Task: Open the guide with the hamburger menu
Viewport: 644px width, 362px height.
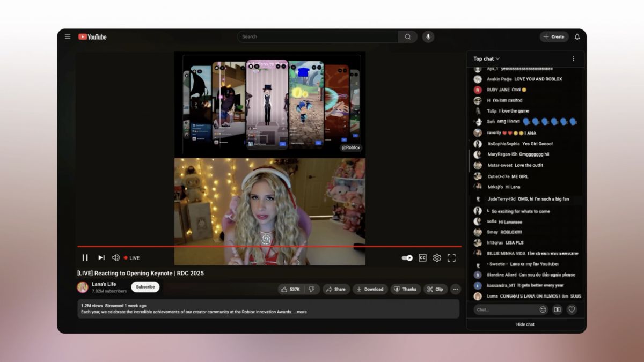Action: 68,36
